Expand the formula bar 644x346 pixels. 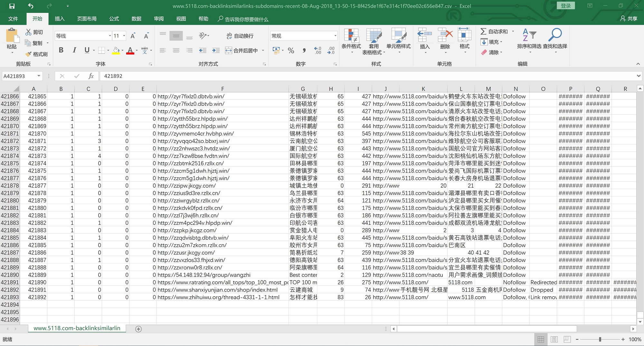639,76
